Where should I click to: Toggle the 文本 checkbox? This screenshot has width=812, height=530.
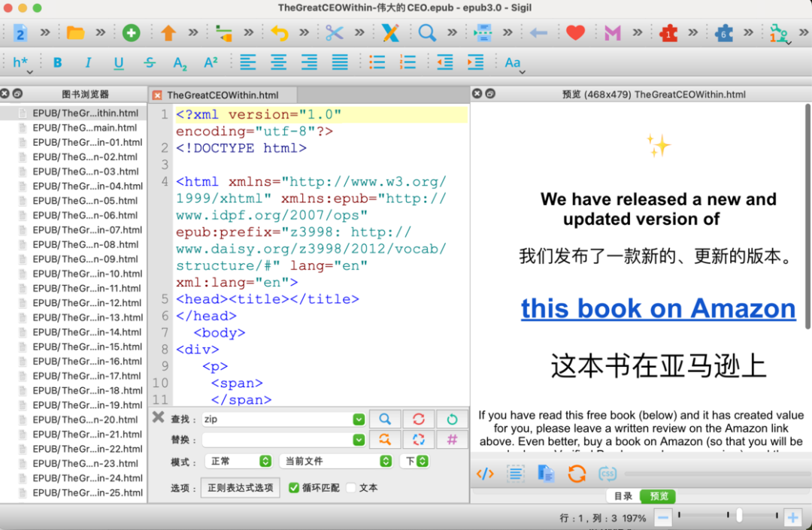351,488
